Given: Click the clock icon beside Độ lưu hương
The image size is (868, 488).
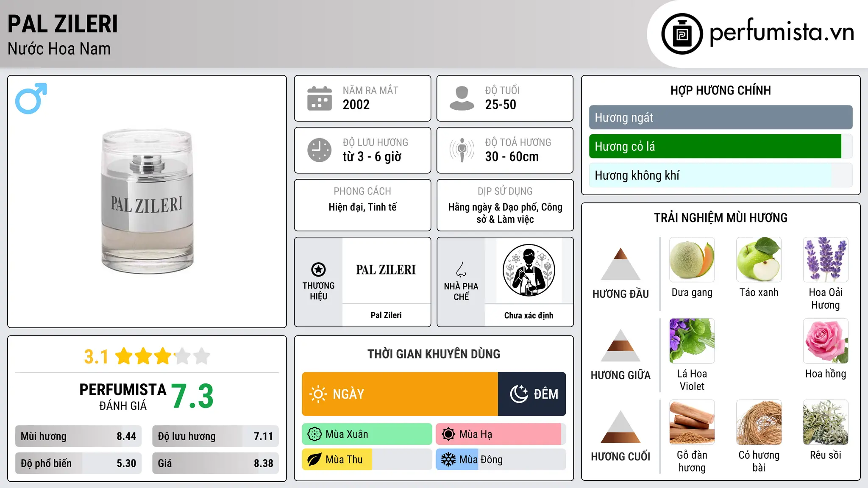Looking at the screenshot, I should 320,150.
